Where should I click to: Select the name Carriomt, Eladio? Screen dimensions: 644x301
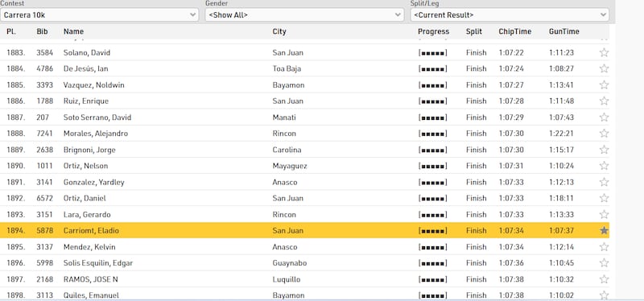tap(91, 231)
